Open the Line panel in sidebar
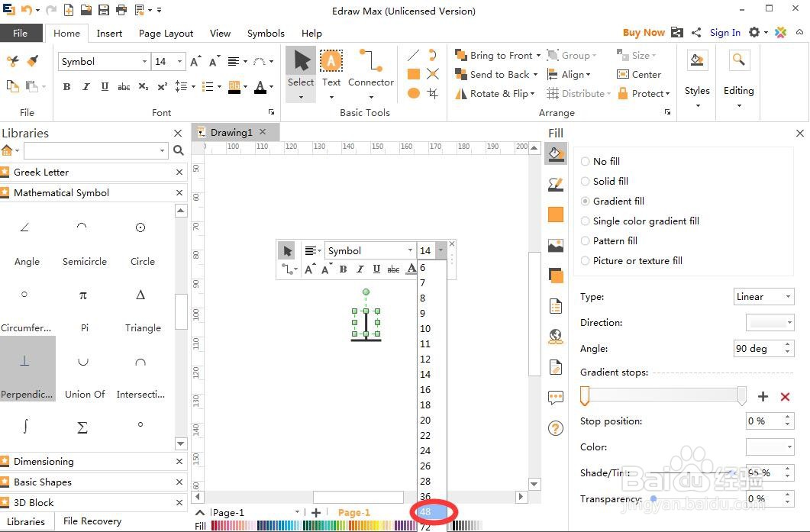The image size is (810, 532). click(555, 184)
